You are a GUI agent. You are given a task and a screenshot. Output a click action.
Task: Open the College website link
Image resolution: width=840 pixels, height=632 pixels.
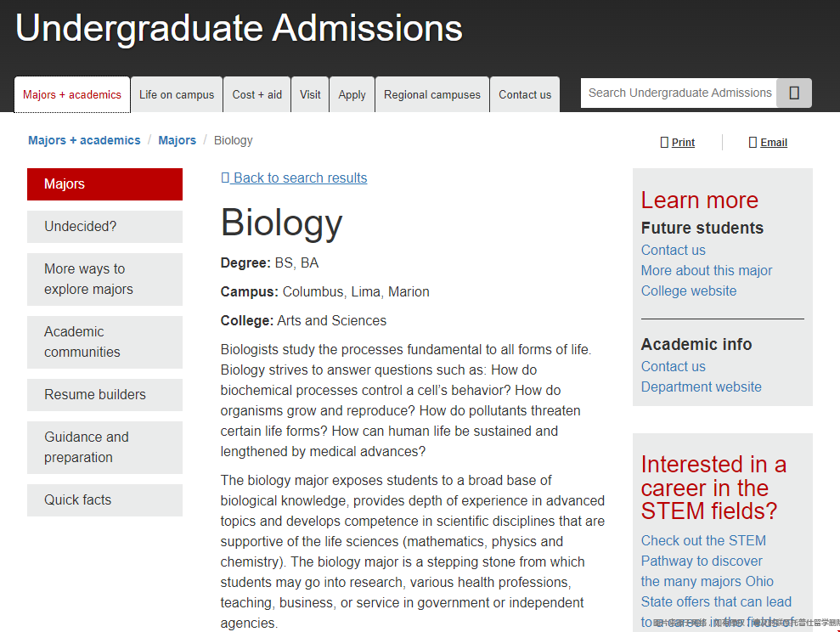click(689, 291)
